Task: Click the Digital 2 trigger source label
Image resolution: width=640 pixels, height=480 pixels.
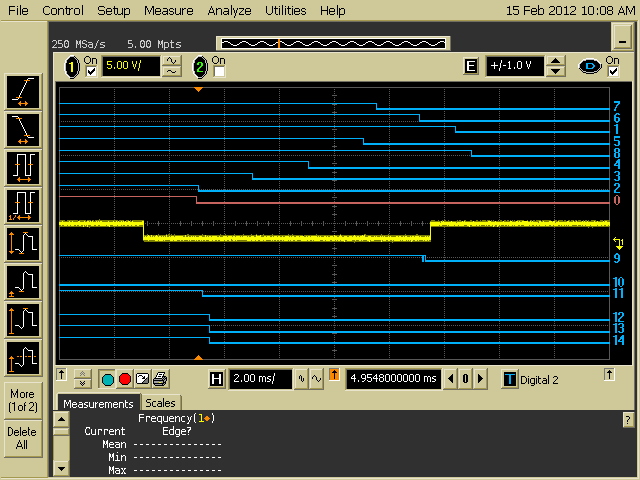Action: click(x=539, y=380)
